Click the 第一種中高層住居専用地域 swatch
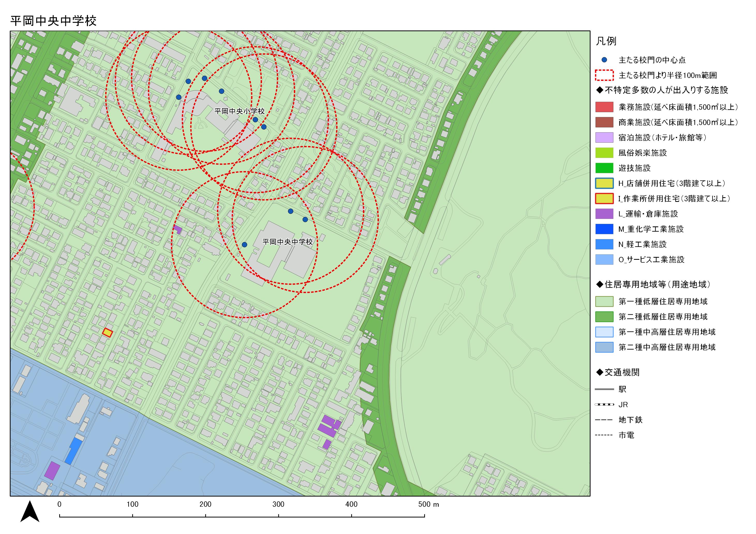Viewport: 756px width, 534px height. point(604,332)
